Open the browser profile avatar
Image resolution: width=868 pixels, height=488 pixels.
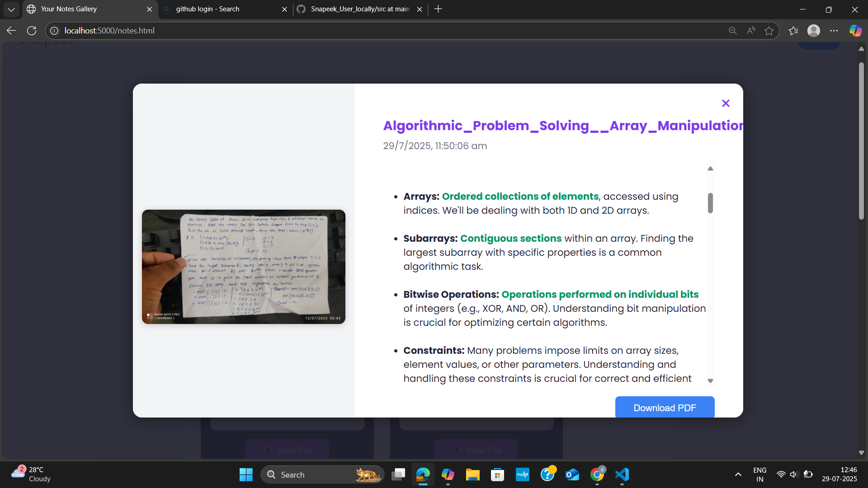pyautogui.click(x=814, y=30)
